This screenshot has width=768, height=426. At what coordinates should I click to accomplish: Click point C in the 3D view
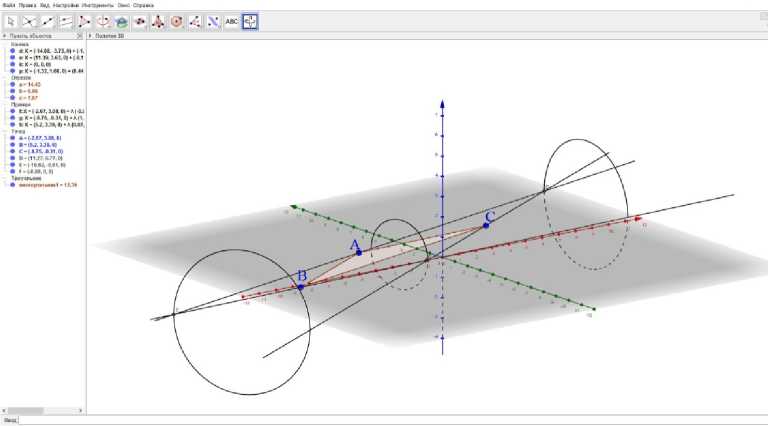coord(486,225)
